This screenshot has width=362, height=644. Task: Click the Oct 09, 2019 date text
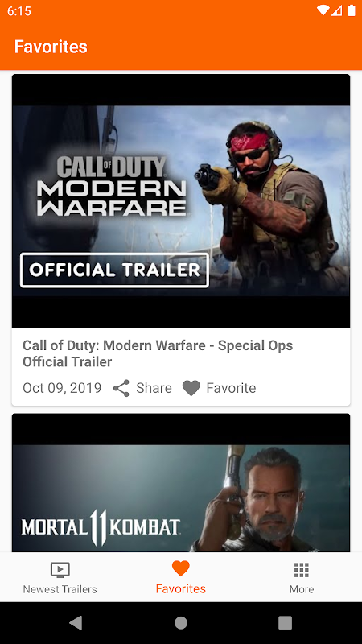62,388
